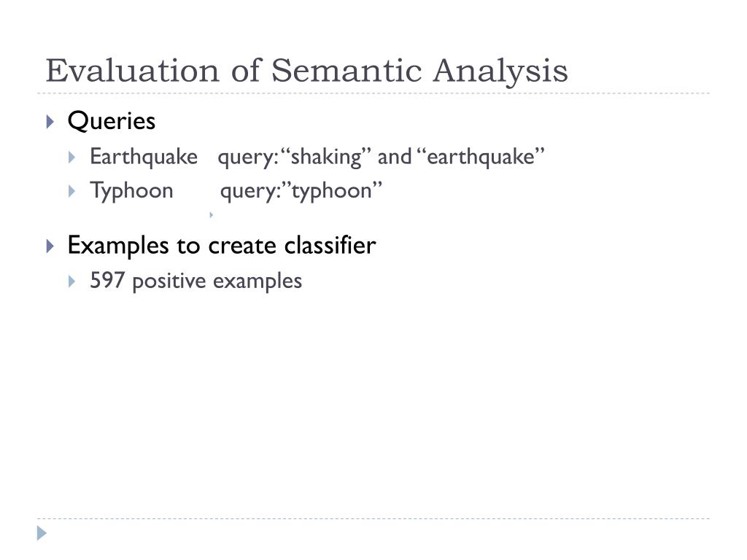Click the query:"typhoon" text
Viewport: 747px width, 560px height.
(x=301, y=191)
